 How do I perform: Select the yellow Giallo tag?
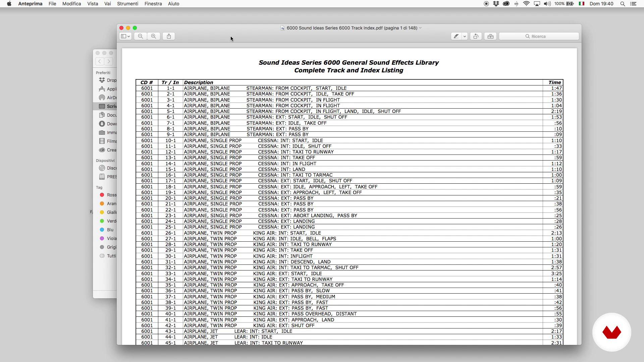pyautogui.click(x=105, y=213)
